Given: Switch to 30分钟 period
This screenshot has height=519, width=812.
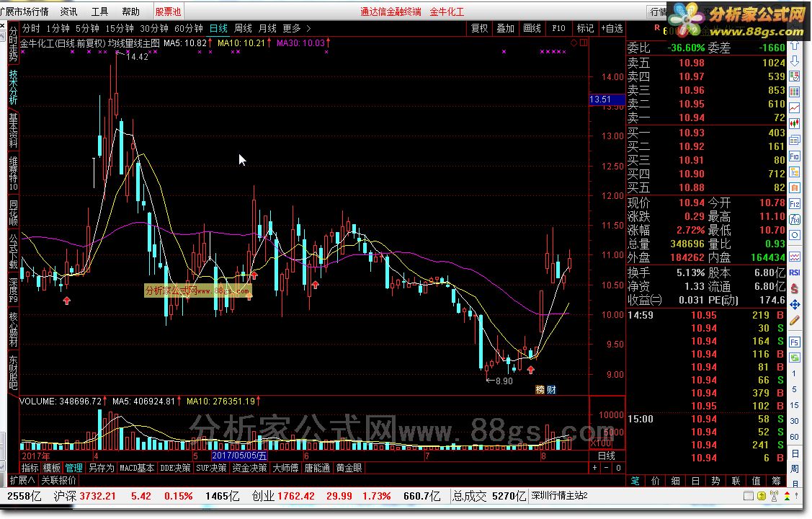Looking at the screenshot, I should pos(153,29).
